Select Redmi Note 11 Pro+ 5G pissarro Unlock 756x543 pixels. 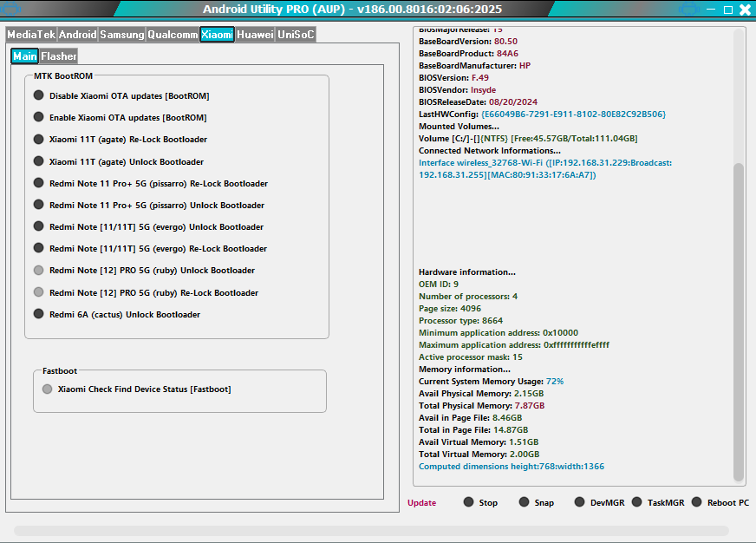(149, 205)
